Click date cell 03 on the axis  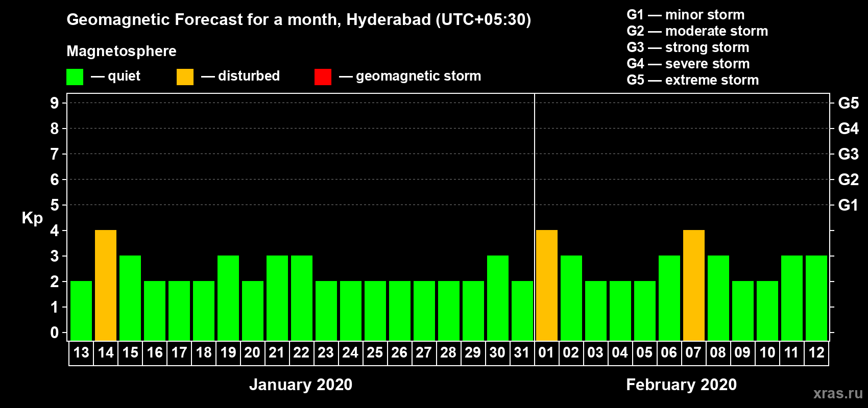pos(596,353)
